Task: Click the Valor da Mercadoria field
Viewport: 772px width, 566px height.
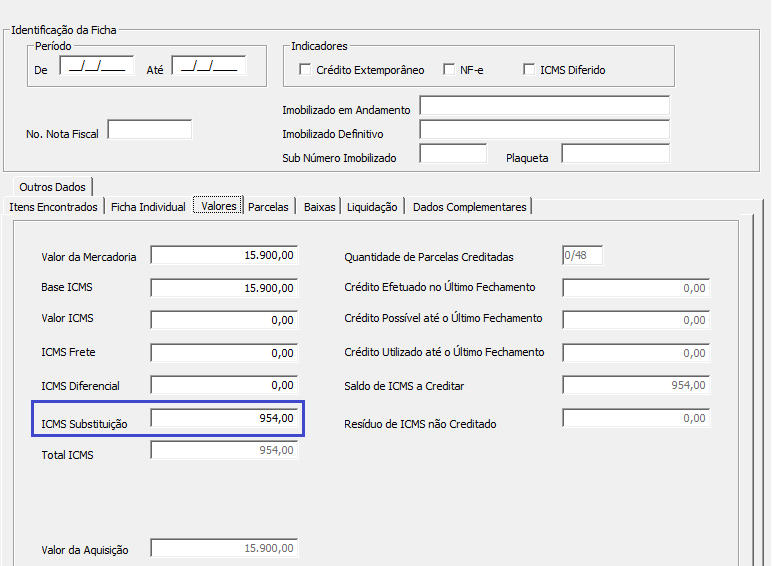Action: [224, 256]
